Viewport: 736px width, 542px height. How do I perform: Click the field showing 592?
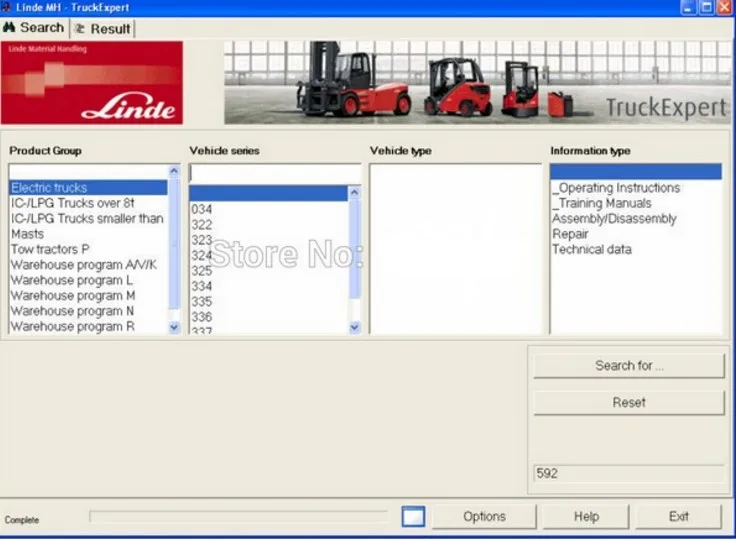(629, 473)
